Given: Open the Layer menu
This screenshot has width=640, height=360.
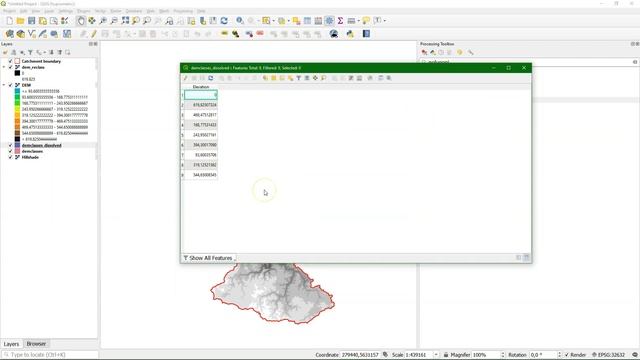Looking at the screenshot, I should pyautogui.click(x=49, y=11).
